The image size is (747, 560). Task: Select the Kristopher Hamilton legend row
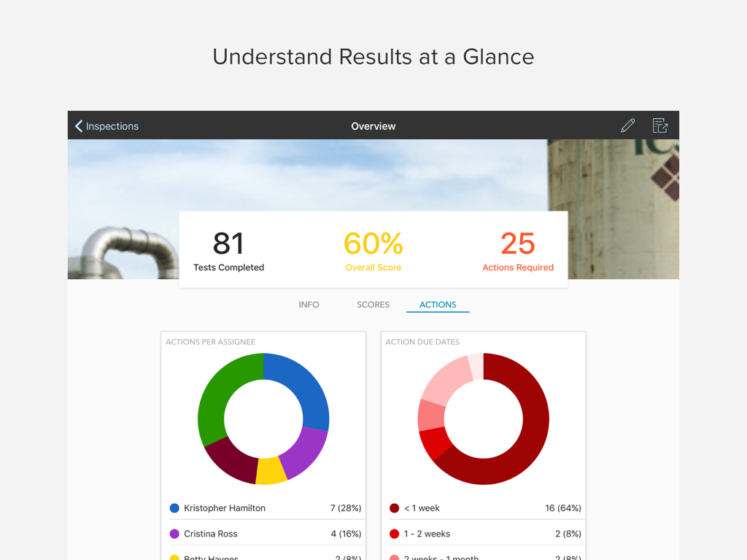[x=263, y=508]
